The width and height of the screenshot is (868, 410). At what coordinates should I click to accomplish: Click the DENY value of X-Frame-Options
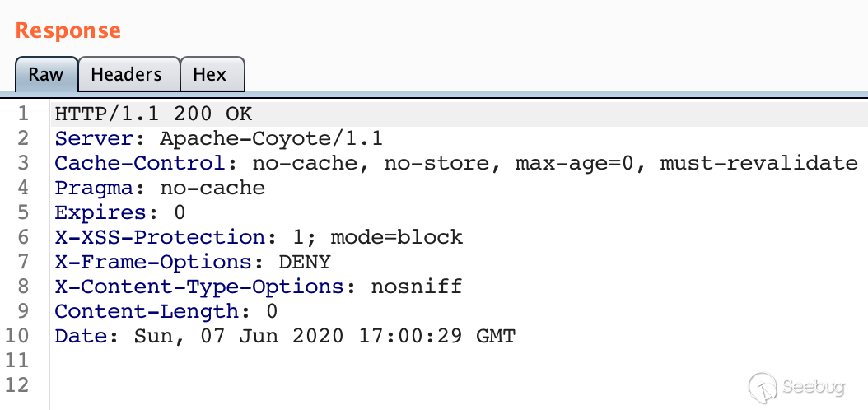pos(305,262)
